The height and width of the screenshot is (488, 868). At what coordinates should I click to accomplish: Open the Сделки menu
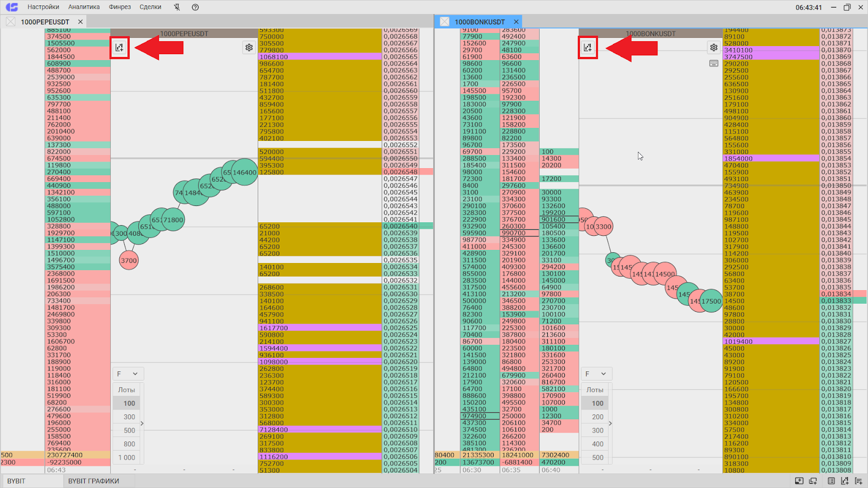point(150,7)
